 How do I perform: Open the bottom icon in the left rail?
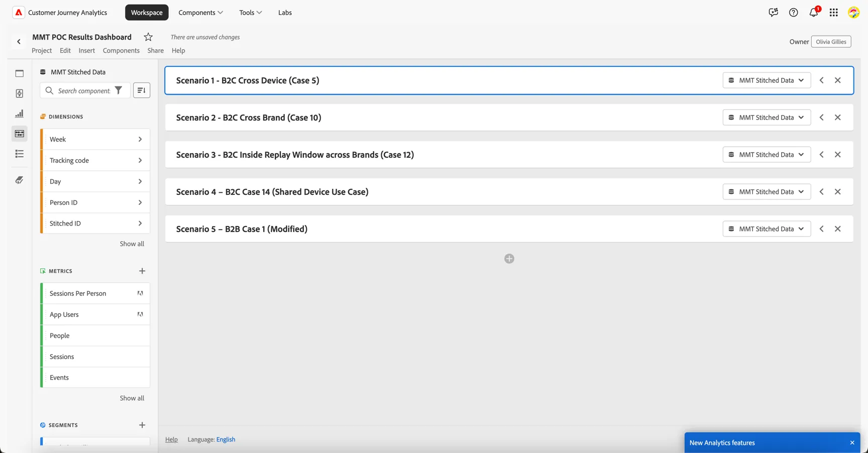(x=20, y=180)
